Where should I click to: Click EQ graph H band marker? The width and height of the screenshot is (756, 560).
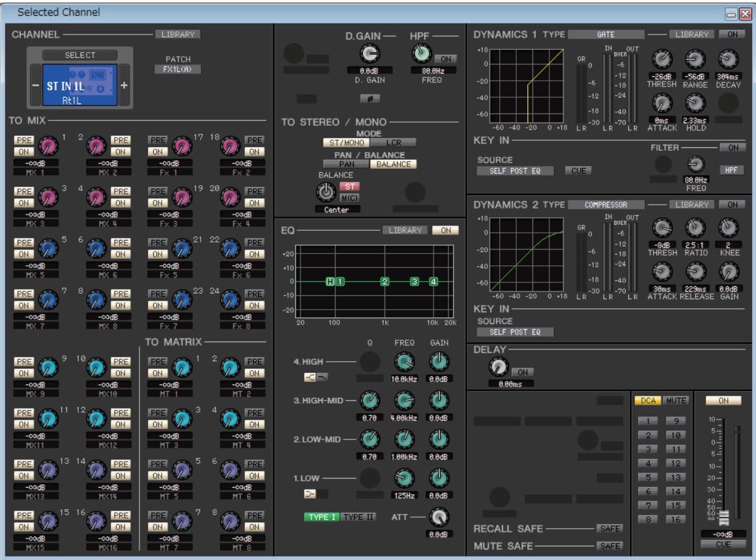click(330, 282)
